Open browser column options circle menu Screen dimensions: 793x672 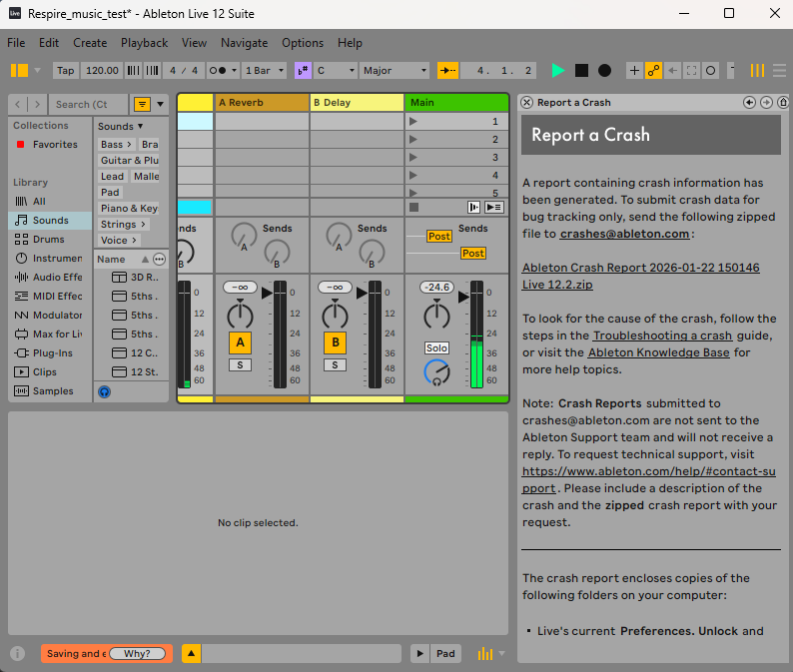coord(160,259)
